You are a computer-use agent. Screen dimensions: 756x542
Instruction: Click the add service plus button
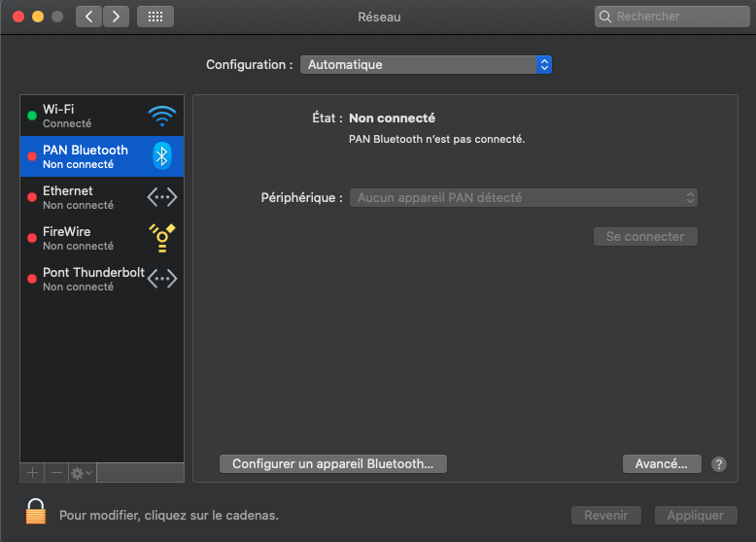pos(32,473)
